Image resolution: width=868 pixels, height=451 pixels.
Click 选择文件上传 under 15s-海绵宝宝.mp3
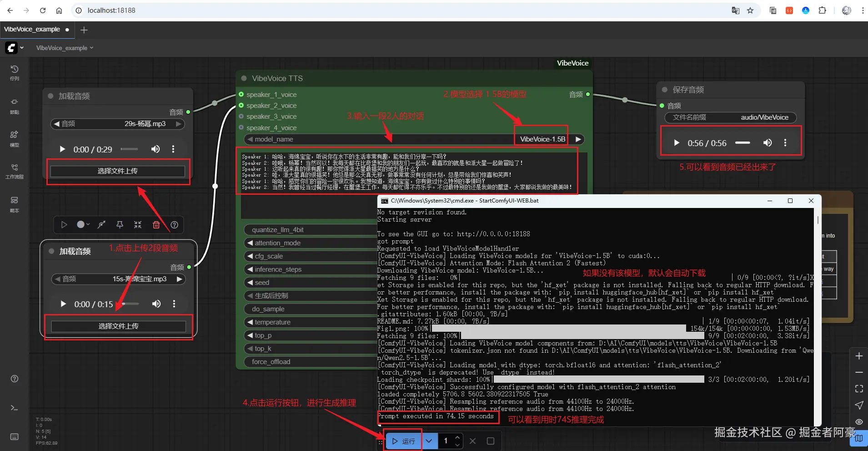click(119, 326)
